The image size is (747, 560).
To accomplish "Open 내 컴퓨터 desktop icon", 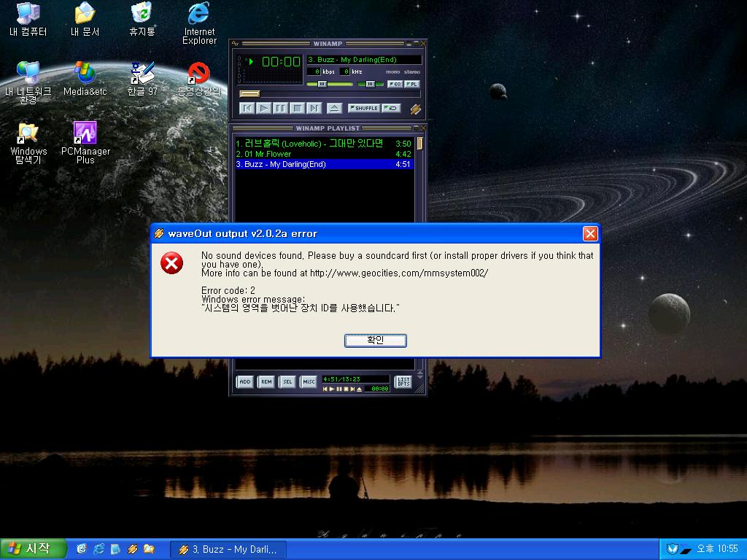I will tap(28, 20).
